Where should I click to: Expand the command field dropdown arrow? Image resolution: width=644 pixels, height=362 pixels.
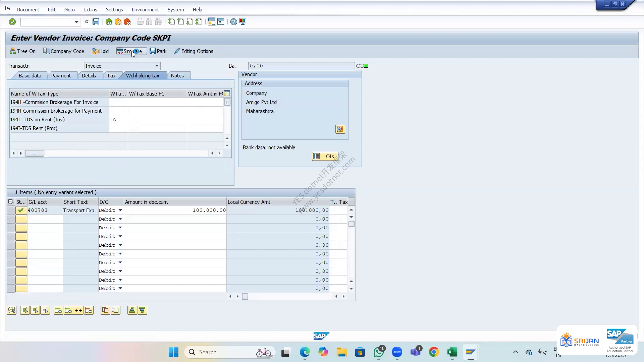(76, 22)
